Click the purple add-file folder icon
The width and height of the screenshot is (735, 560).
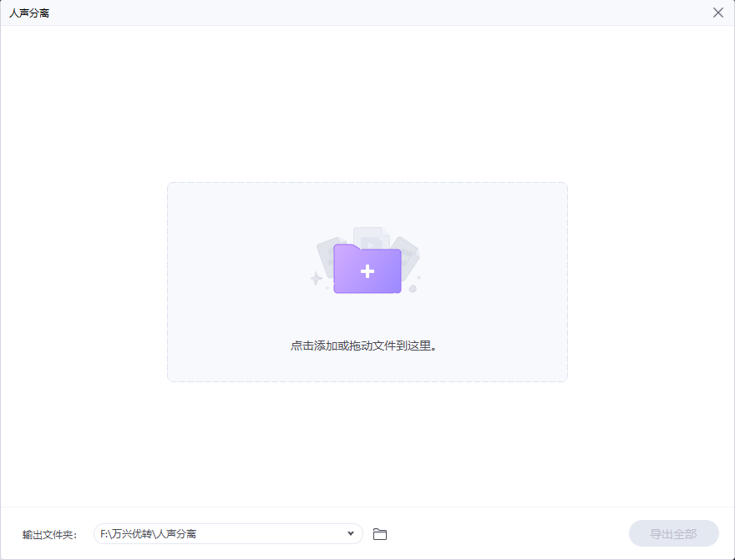[x=367, y=269]
